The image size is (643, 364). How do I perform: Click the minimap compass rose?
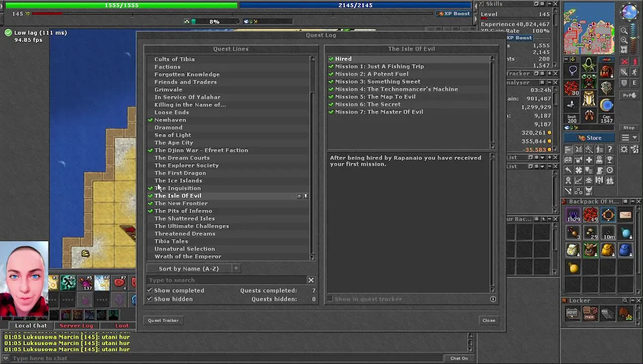[629, 12]
